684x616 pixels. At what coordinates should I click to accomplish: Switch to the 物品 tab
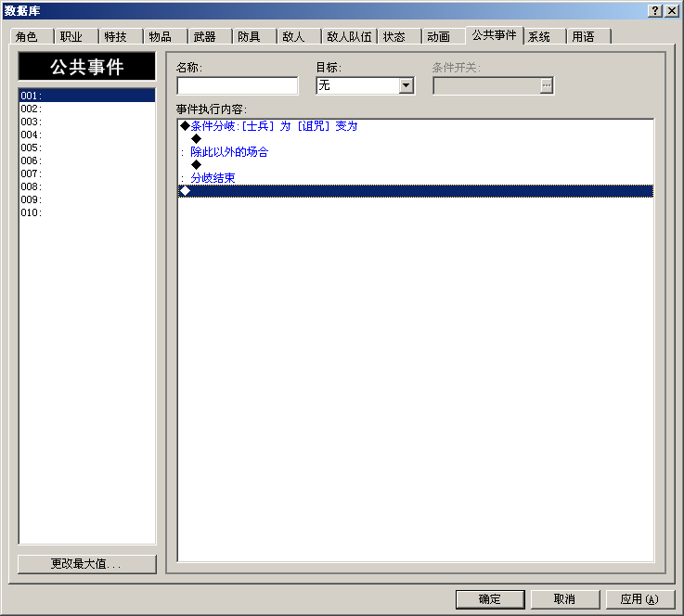165,36
